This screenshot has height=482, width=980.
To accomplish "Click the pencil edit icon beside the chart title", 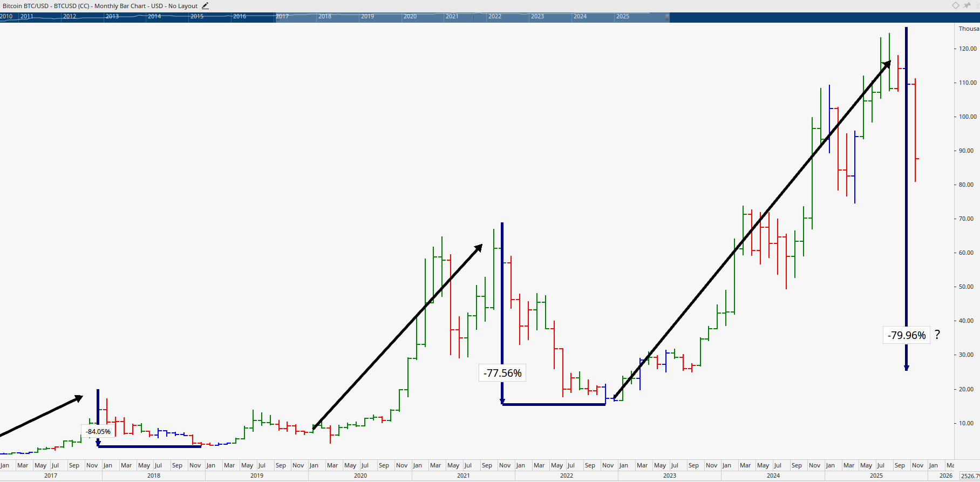I will 205,6.
